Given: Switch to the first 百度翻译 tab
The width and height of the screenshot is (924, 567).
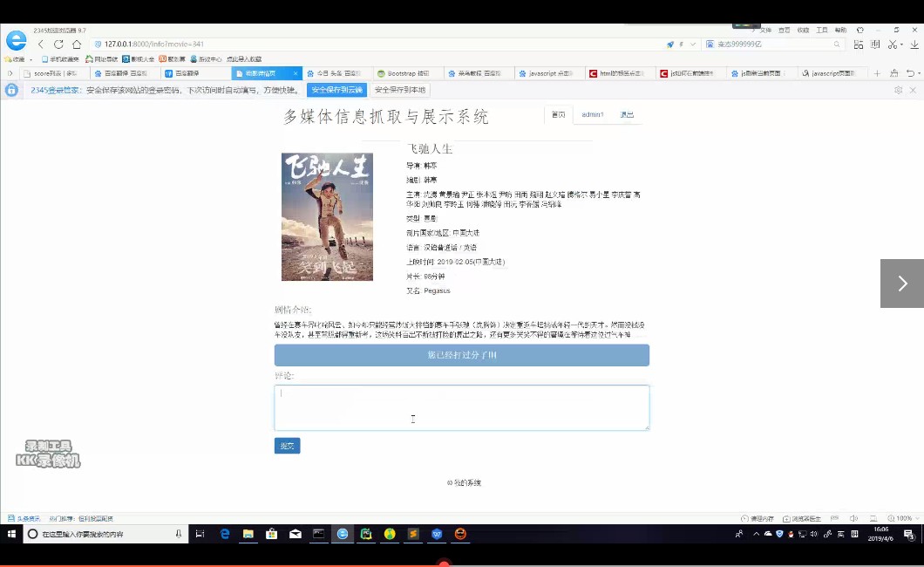Looking at the screenshot, I should click(x=125, y=73).
